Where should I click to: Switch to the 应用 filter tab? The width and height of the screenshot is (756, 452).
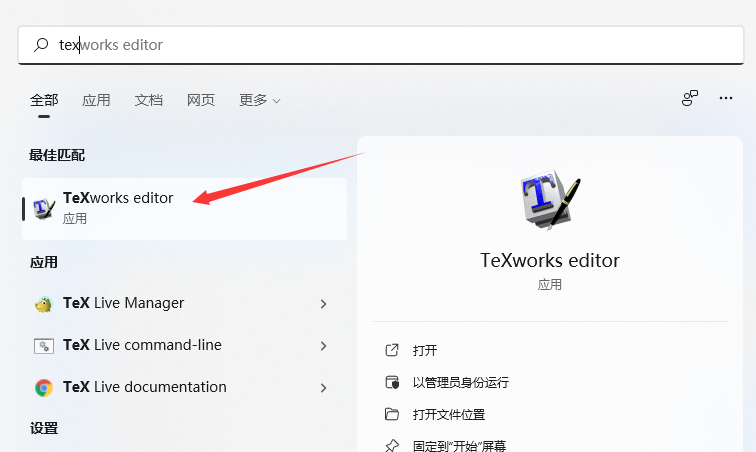(96, 100)
